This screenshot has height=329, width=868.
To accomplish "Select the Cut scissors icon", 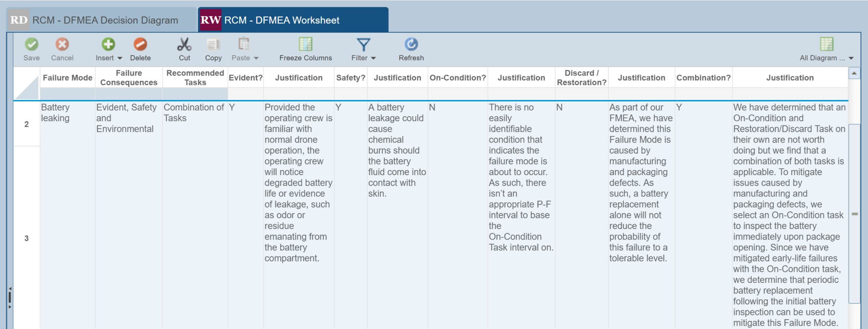I will click(184, 45).
